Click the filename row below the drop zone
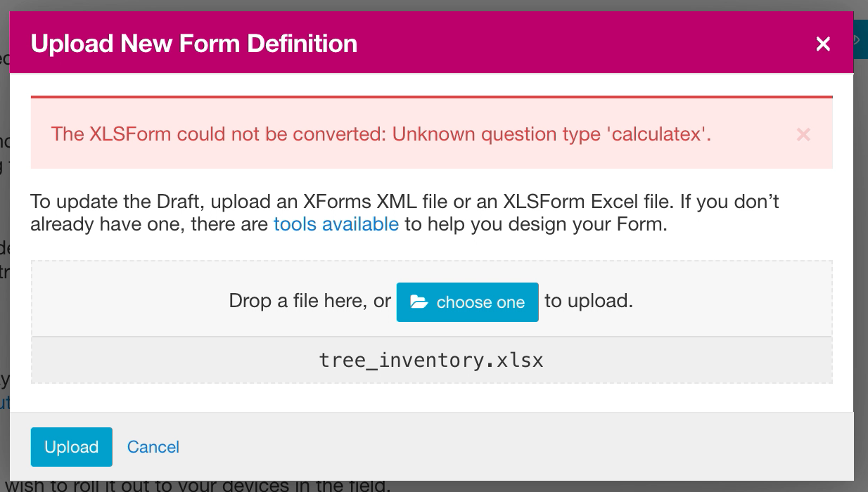The image size is (868, 492). [431, 360]
